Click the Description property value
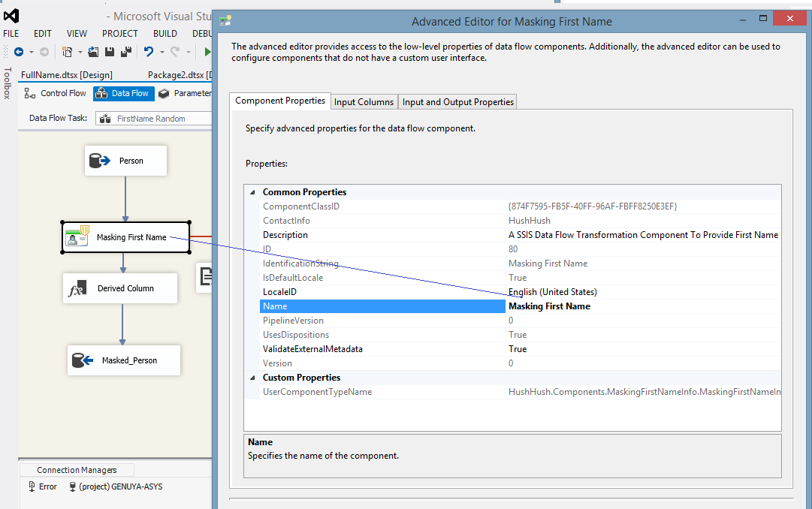Screen dimensions: 812x509 (643, 235)
